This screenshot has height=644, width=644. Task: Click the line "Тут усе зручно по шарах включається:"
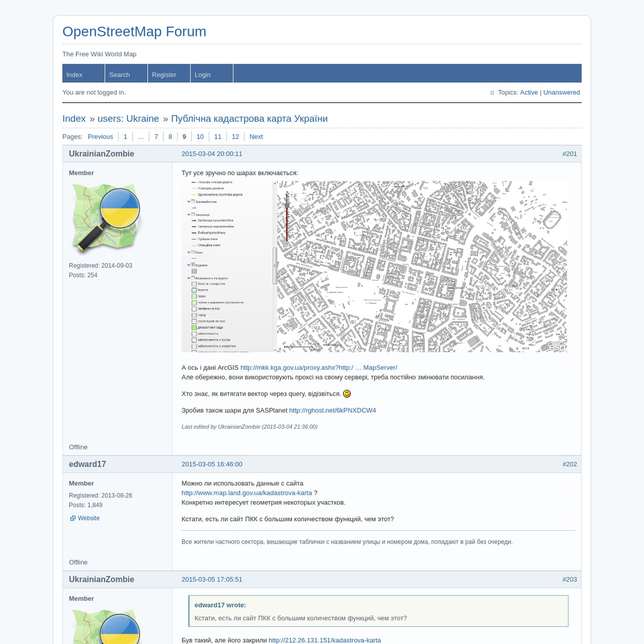(240, 173)
